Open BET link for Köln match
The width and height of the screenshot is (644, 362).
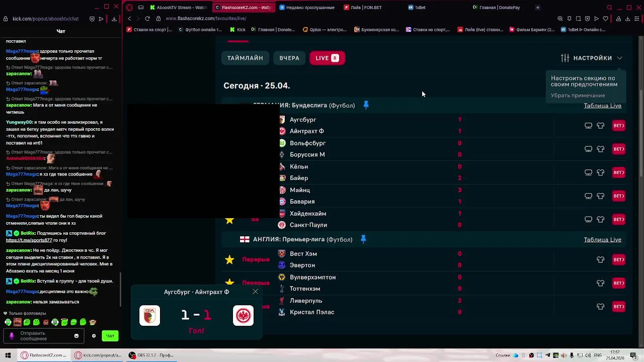[619, 172]
